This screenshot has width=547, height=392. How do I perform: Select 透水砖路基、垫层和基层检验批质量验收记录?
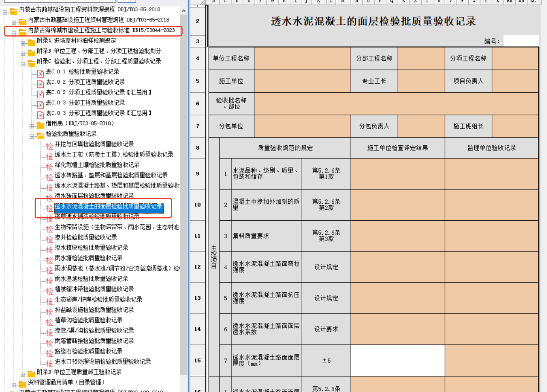pos(111,175)
